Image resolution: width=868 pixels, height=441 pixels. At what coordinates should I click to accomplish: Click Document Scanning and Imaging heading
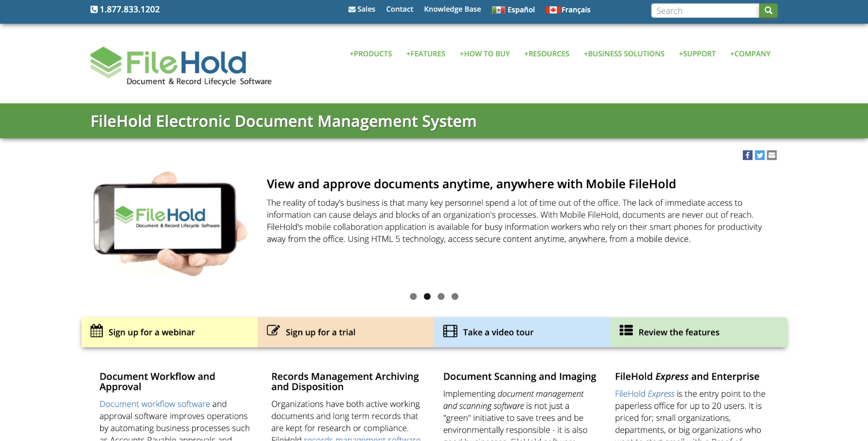(520, 376)
